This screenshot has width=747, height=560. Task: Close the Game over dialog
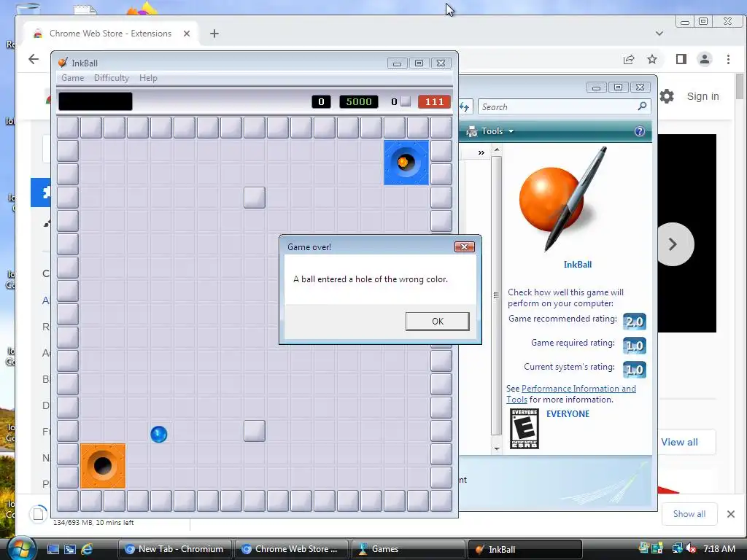tap(464, 246)
